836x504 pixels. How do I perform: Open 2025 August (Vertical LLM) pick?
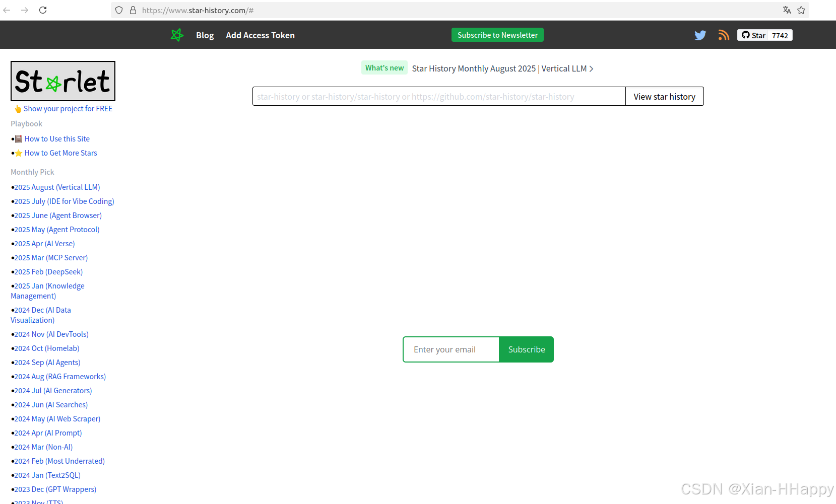[x=57, y=187]
